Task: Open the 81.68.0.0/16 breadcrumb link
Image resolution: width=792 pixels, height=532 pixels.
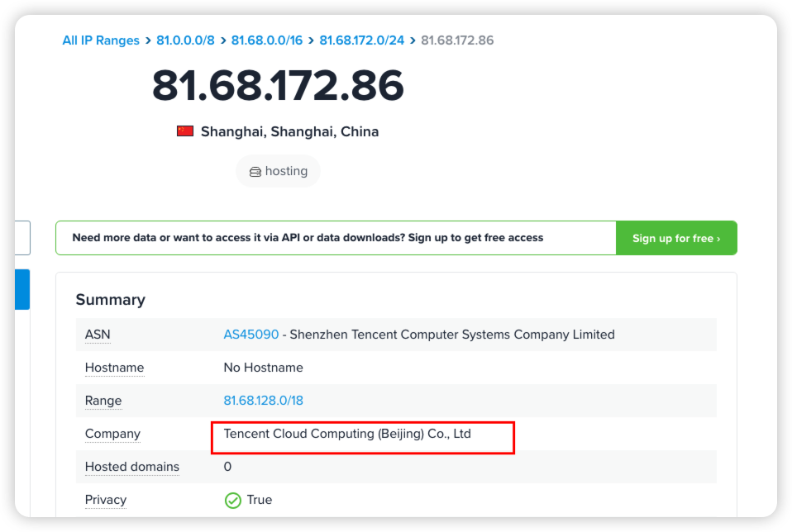Action: click(x=267, y=40)
